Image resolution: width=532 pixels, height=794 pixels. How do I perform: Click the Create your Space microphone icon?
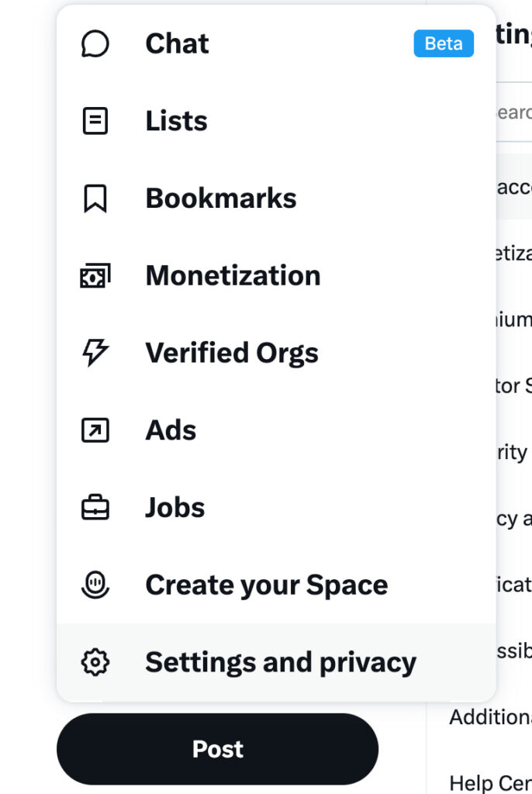click(95, 585)
